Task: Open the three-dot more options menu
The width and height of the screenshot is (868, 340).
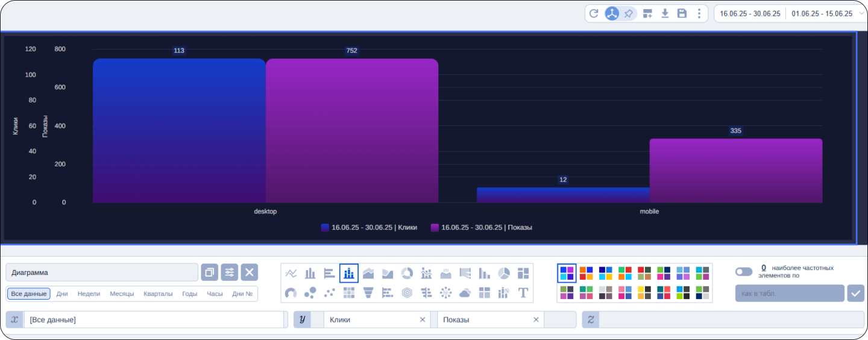Action: coord(699,13)
